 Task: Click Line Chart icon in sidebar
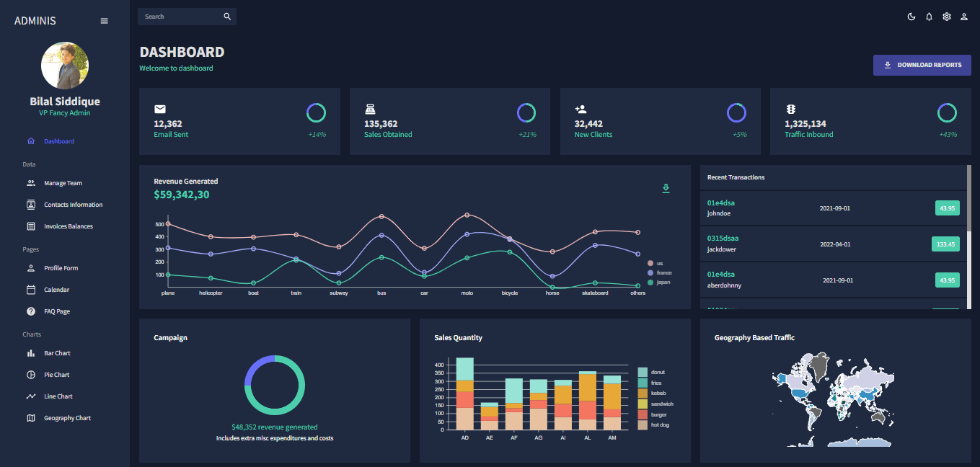[31, 396]
